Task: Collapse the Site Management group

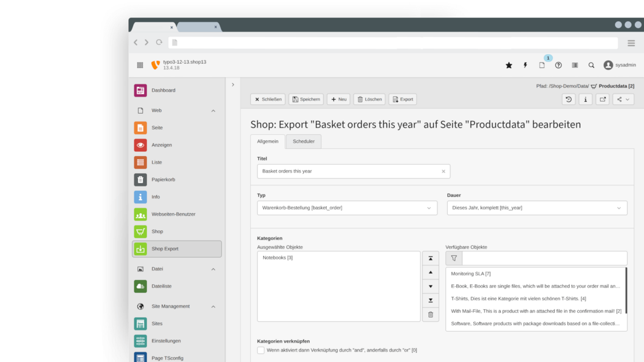Action: click(213, 307)
